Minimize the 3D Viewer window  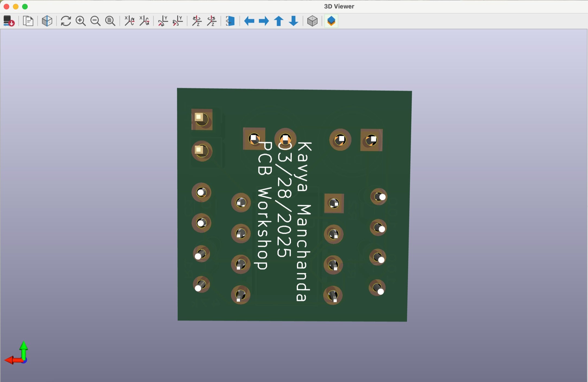coord(16,7)
